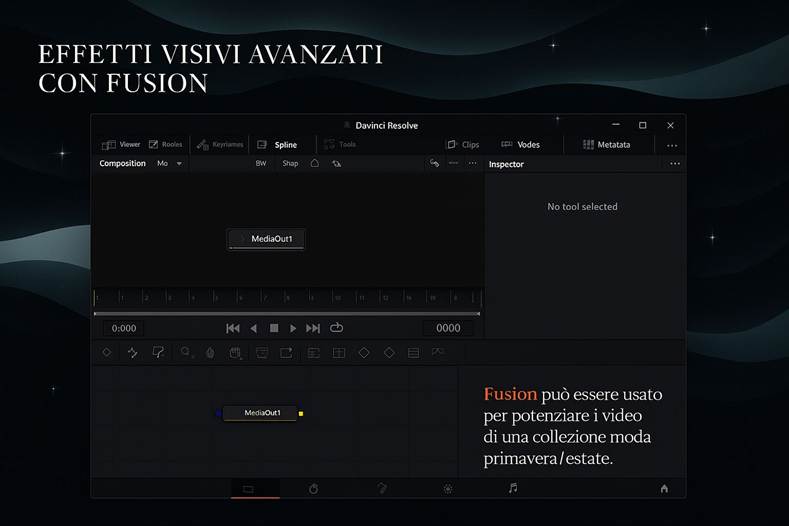Click the stacked rows icon in the tool strip
Viewport: 789px width, 526px height.
click(414, 353)
